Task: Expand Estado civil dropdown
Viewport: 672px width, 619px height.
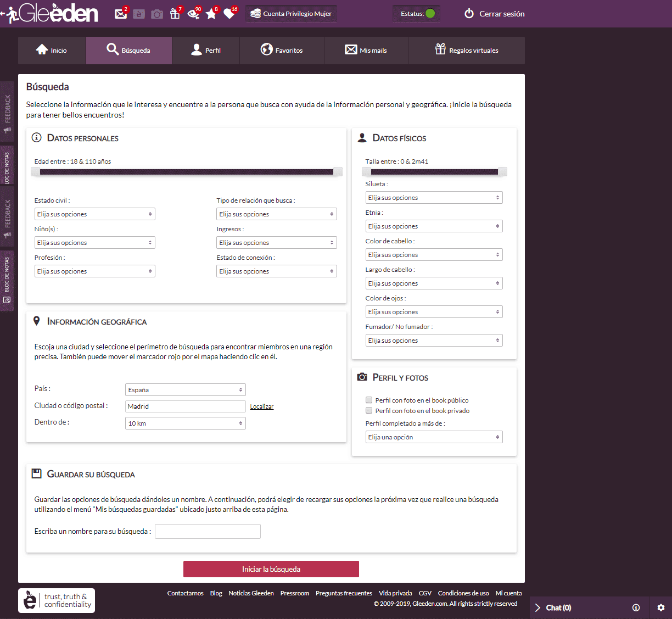Action: [x=95, y=214]
